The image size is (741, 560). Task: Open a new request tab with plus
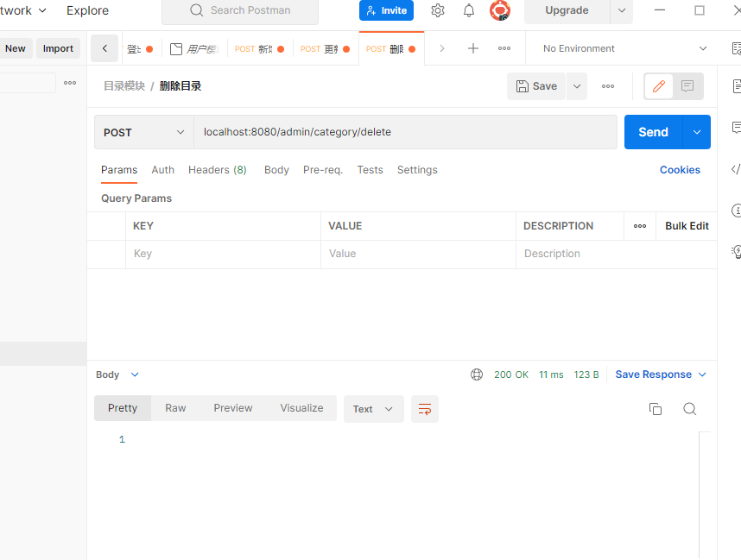coord(473,48)
